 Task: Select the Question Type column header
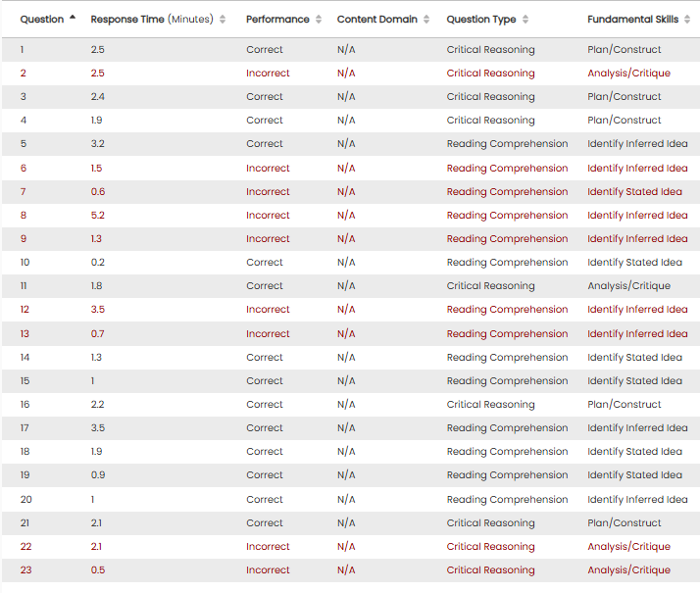(x=481, y=20)
